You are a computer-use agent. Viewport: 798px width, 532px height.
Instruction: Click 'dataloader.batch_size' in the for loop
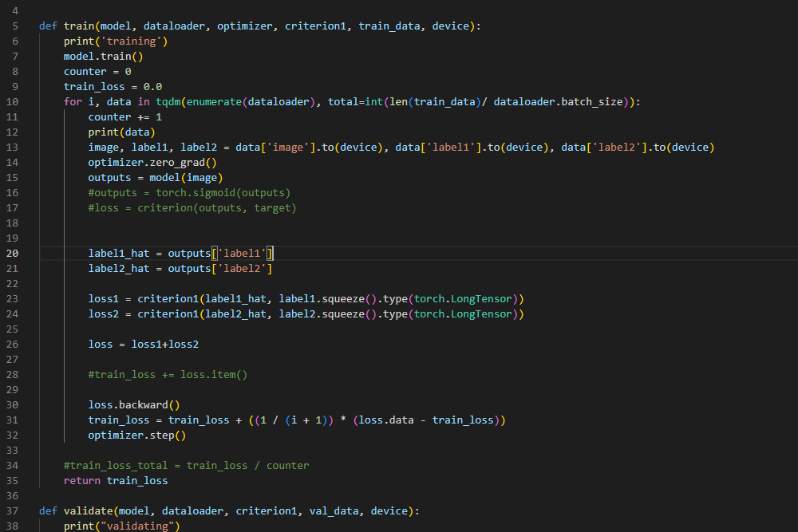(x=558, y=102)
